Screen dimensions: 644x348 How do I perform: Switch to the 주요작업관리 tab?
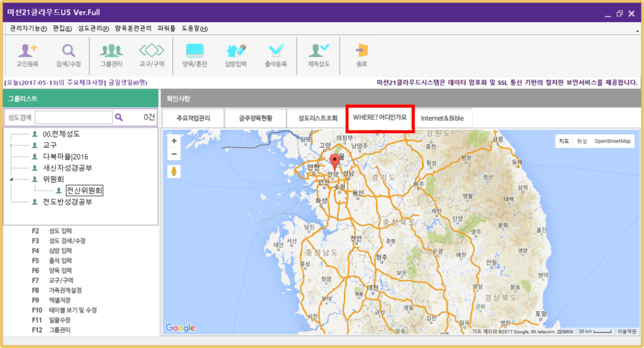pyautogui.click(x=193, y=118)
